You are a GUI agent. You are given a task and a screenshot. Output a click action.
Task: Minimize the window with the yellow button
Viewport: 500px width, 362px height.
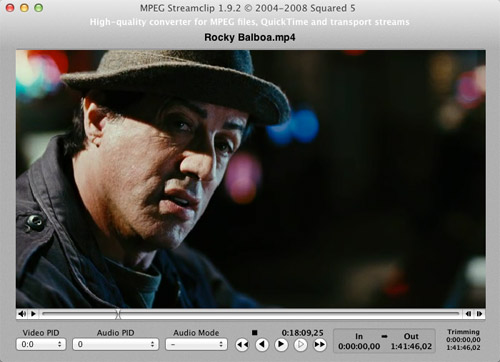pos(24,8)
